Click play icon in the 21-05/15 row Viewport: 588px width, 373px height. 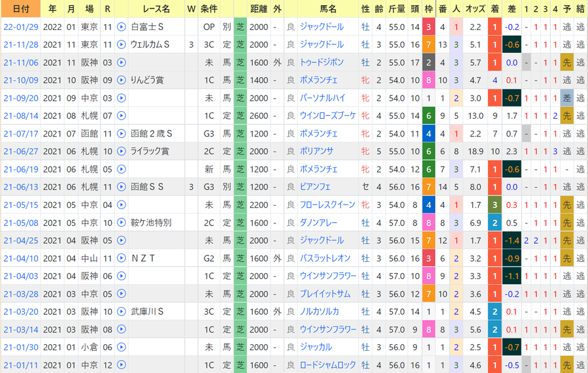click(x=121, y=204)
